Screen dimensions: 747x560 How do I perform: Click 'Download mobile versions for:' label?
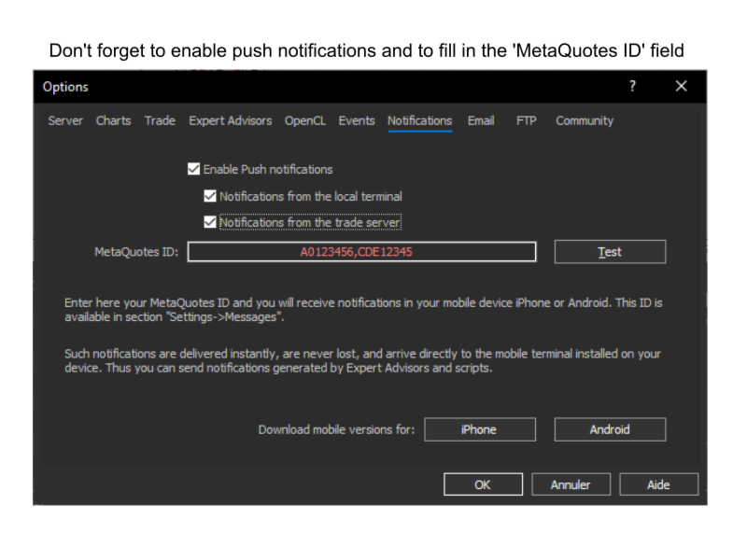[336, 430]
